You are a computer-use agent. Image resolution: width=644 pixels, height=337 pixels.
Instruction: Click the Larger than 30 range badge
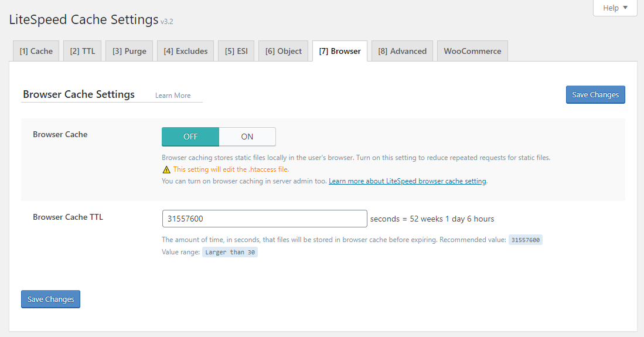tap(230, 253)
